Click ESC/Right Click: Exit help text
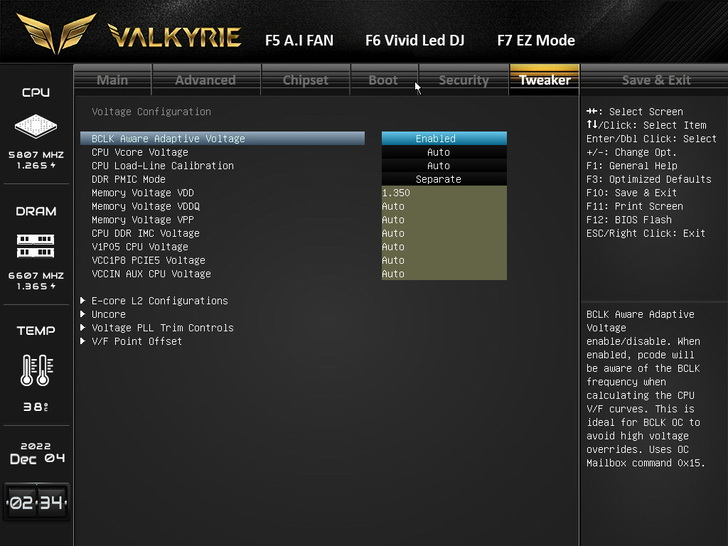 646,233
